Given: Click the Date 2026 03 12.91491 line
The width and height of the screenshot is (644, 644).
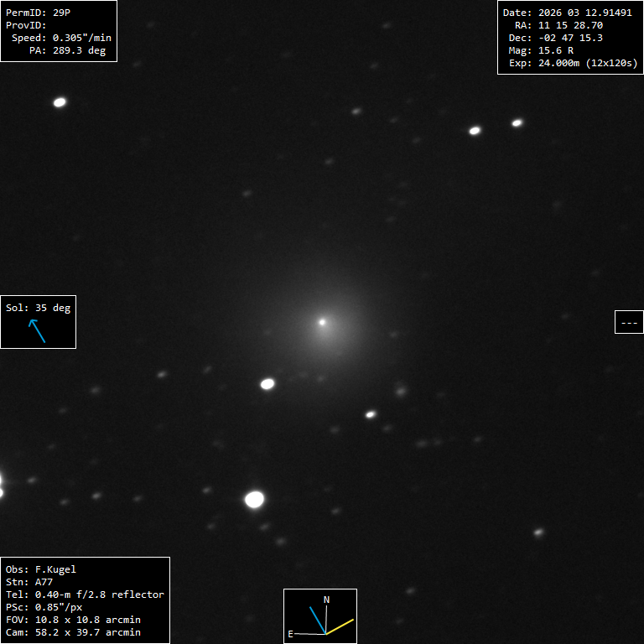Looking at the screenshot, I should tap(567, 13).
